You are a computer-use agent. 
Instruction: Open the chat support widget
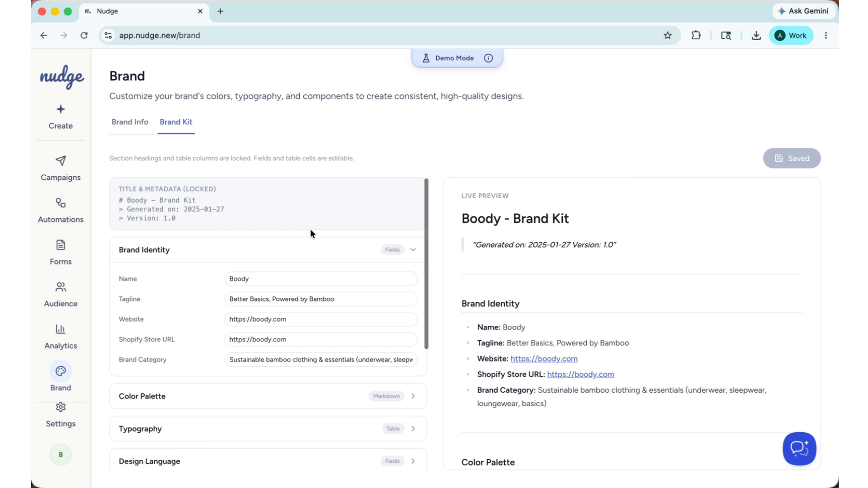tap(799, 449)
